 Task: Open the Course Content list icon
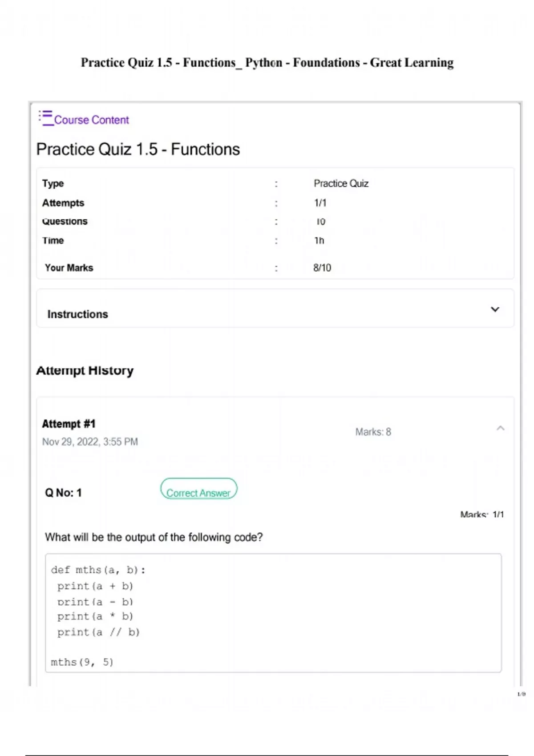pyautogui.click(x=45, y=117)
